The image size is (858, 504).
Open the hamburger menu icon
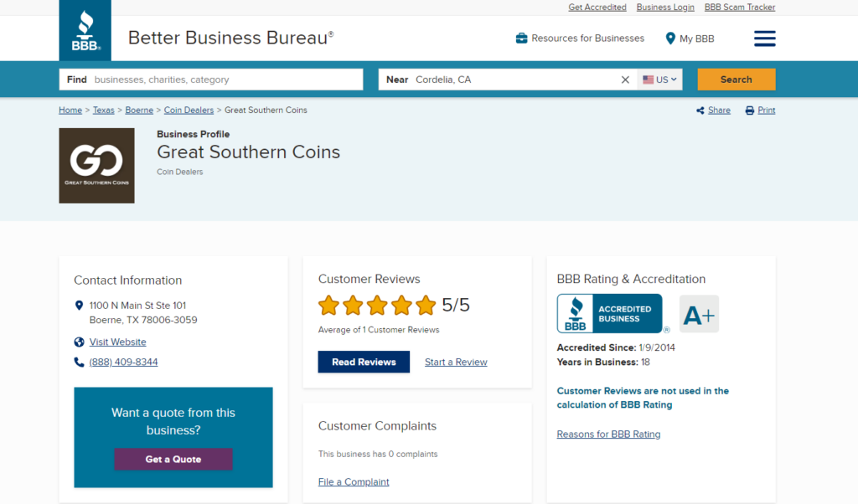[764, 39]
